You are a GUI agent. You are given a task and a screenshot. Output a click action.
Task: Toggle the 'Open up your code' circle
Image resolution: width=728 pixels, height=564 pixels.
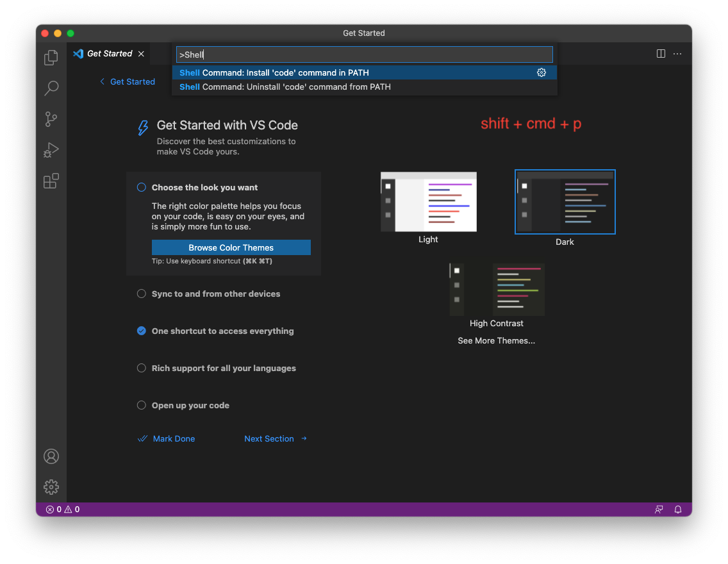(142, 405)
